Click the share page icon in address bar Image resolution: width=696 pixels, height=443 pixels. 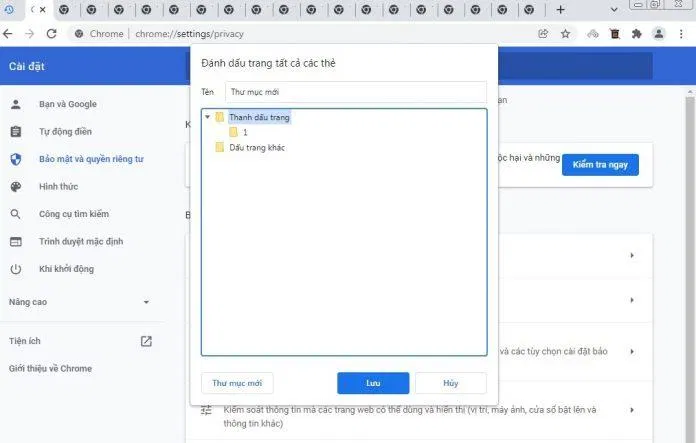[x=543, y=33]
